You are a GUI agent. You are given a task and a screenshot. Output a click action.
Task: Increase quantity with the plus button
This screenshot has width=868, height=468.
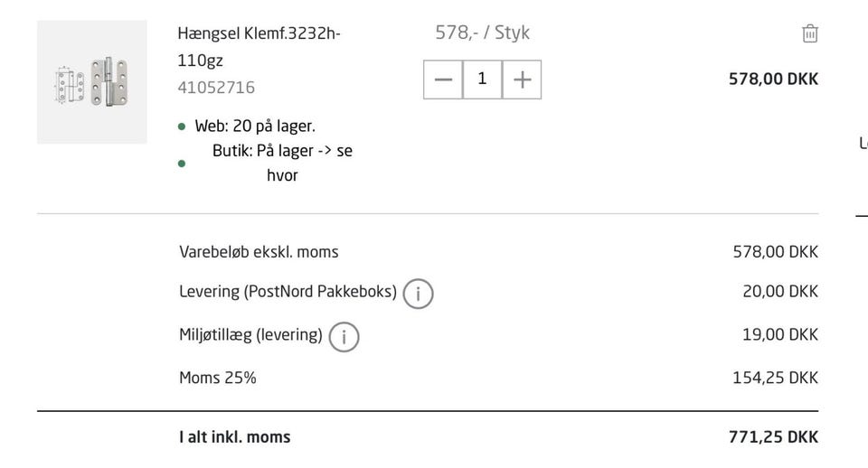coord(522,80)
